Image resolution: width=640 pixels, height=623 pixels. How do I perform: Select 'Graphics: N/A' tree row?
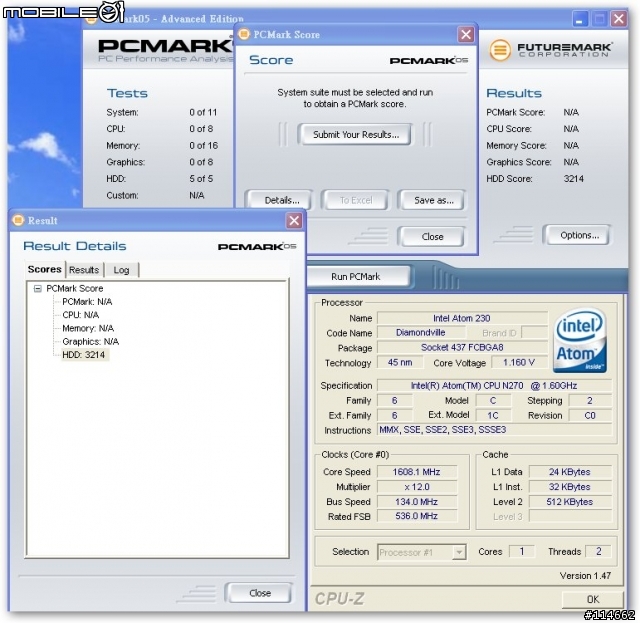click(x=91, y=341)
